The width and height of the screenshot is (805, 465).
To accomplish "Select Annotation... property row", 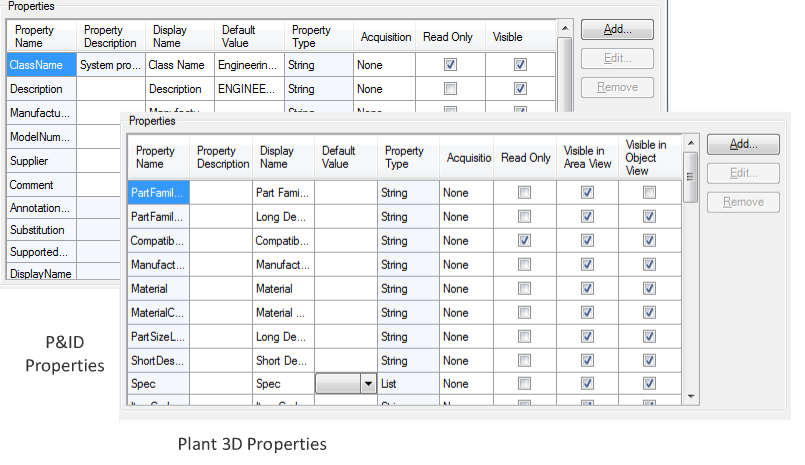I will pyautogui.click(x=42, y=208).
